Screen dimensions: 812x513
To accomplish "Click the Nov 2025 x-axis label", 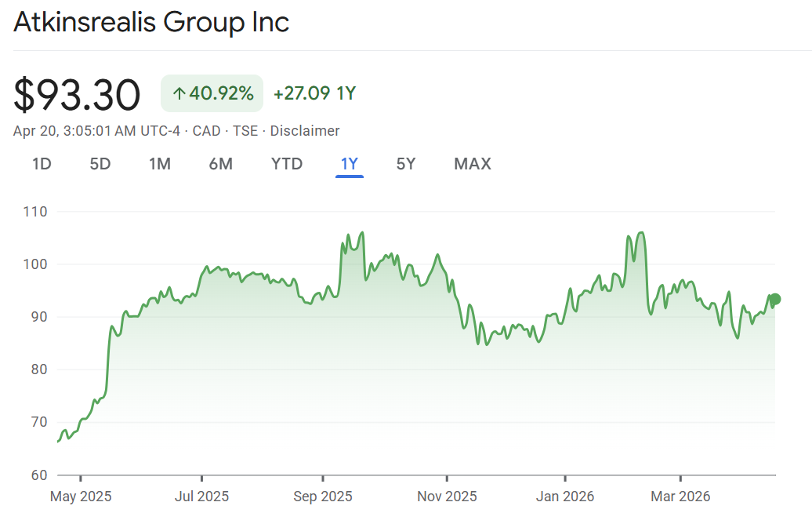I will (x=447, y=497).
